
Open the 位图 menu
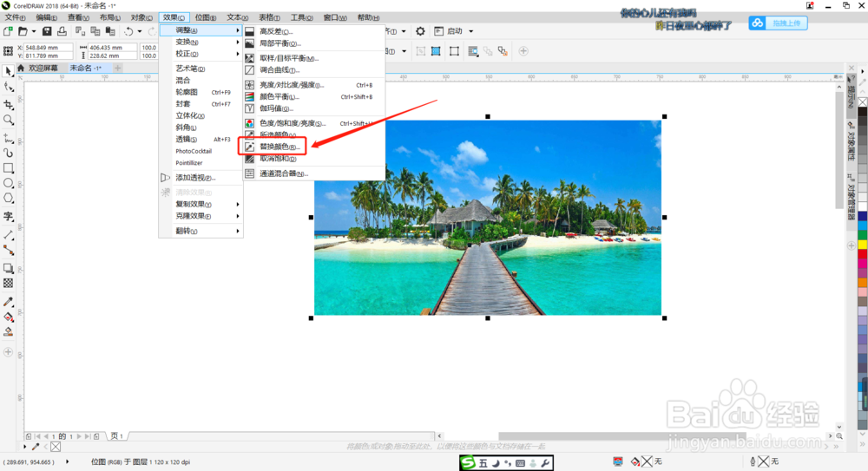pyautogui.click(x=206, y=17)
